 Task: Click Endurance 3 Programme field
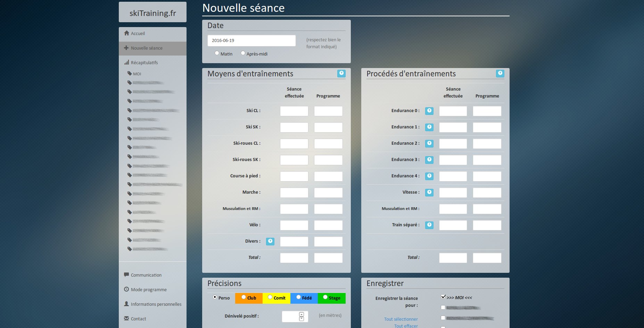[487, 160]
